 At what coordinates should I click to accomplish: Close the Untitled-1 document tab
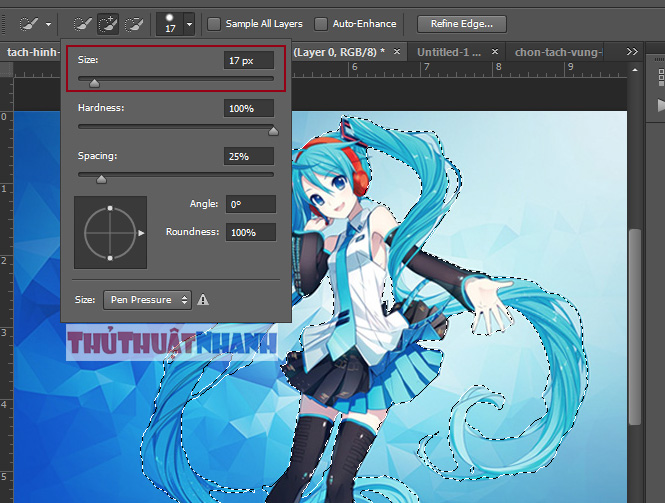point(495,52)
